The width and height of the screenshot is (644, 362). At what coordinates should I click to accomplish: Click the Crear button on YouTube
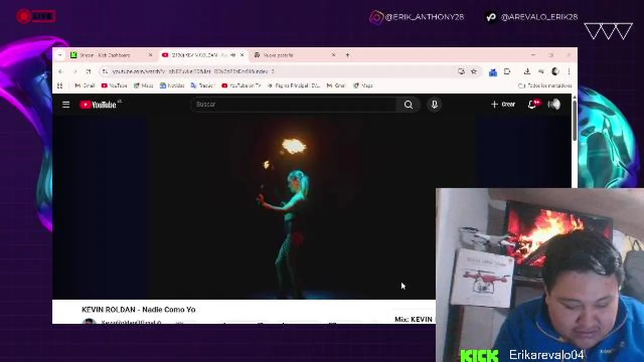coord(503,104)
